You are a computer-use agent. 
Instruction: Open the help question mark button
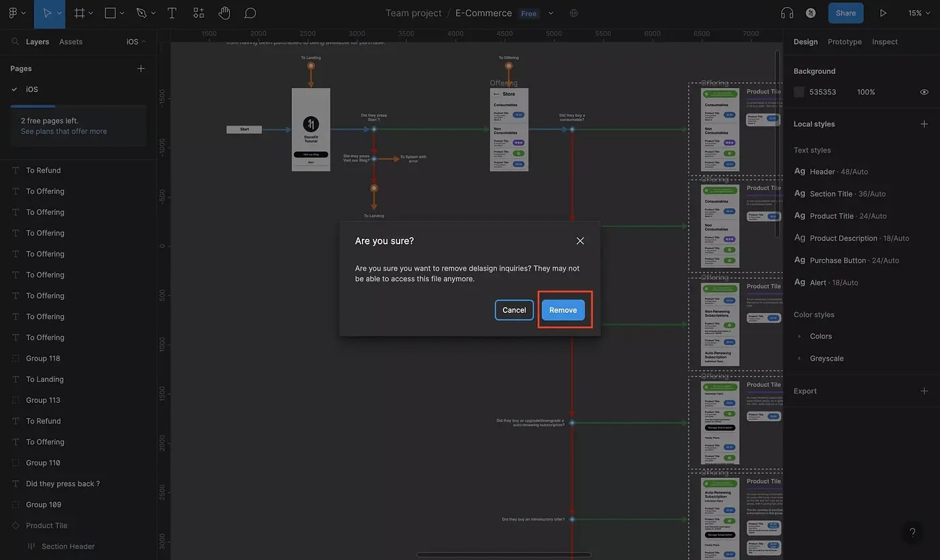click(x=912, y=532)
